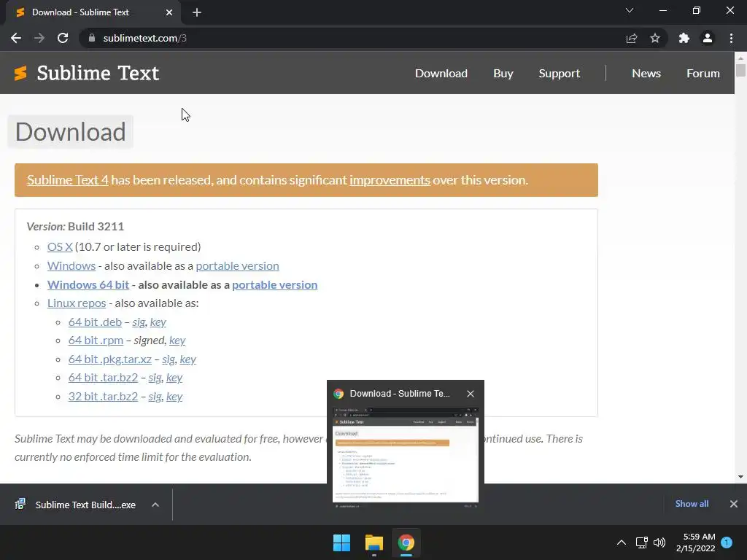Open sig link for 64 bit .deb
This screenshot has height=560, width=747.
(x=139, y=322)
